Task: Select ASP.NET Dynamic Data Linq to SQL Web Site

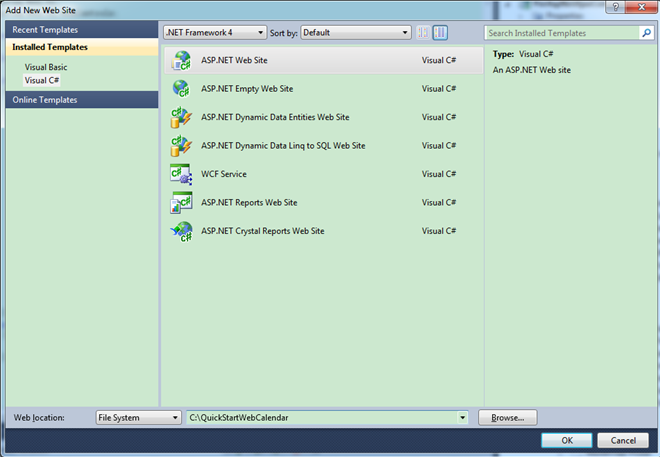Action: tap(283, 146)
